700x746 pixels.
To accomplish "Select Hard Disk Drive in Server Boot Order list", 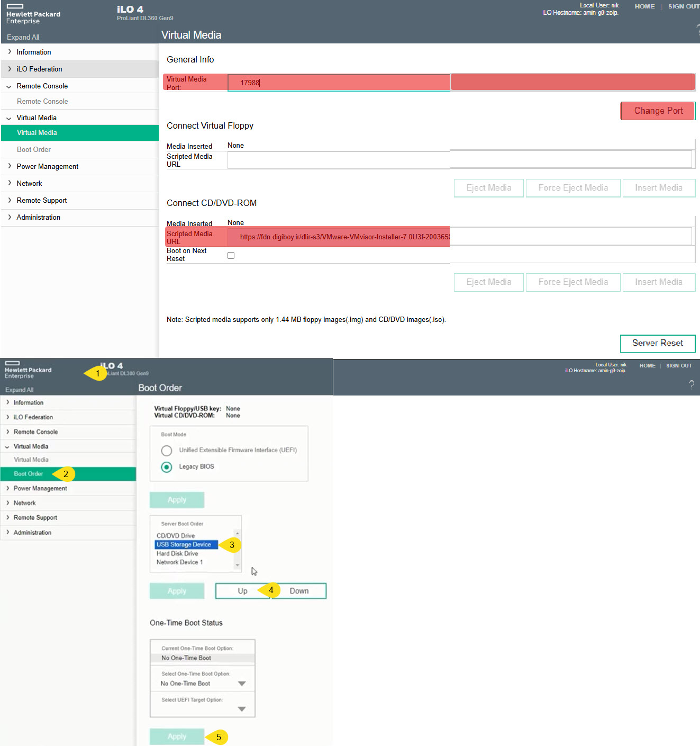I will 177,553.
